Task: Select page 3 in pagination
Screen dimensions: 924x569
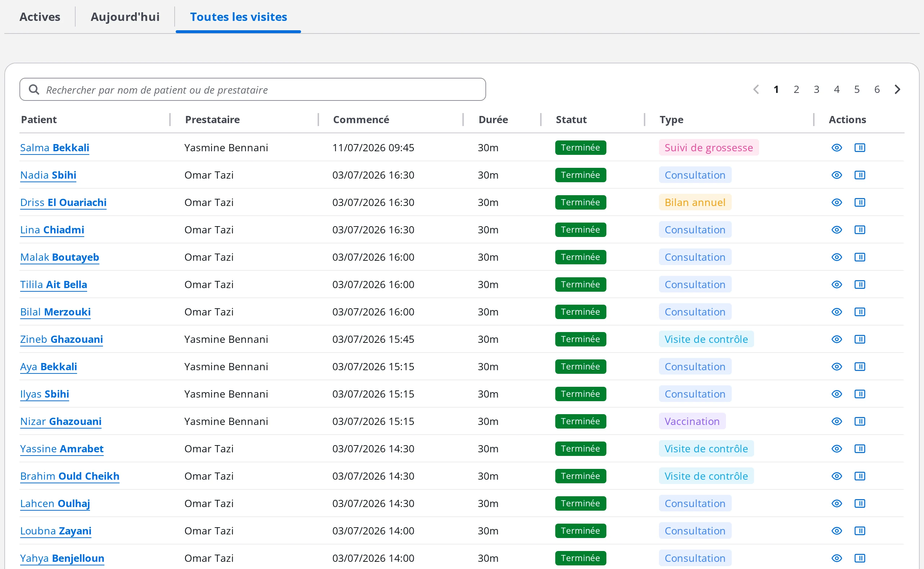Action: (816, 90)
